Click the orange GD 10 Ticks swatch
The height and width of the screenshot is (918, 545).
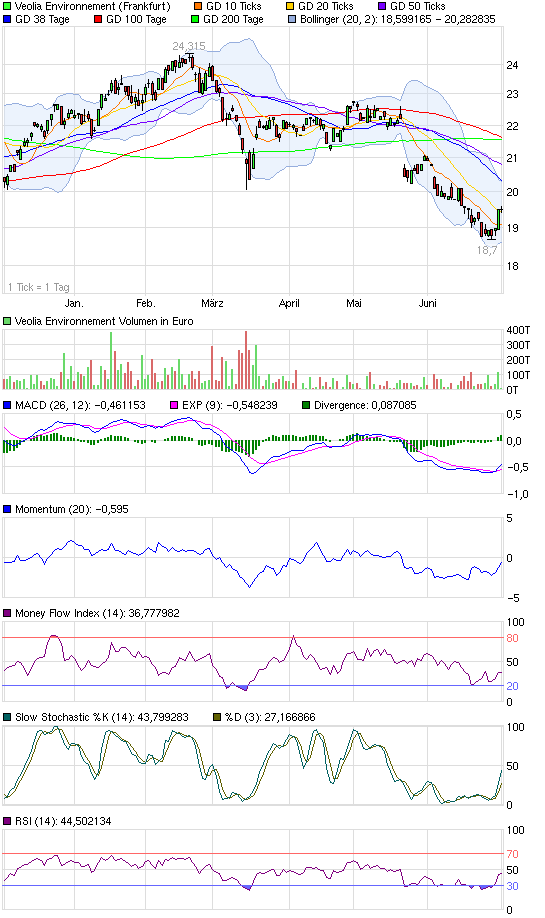point(198,6)
